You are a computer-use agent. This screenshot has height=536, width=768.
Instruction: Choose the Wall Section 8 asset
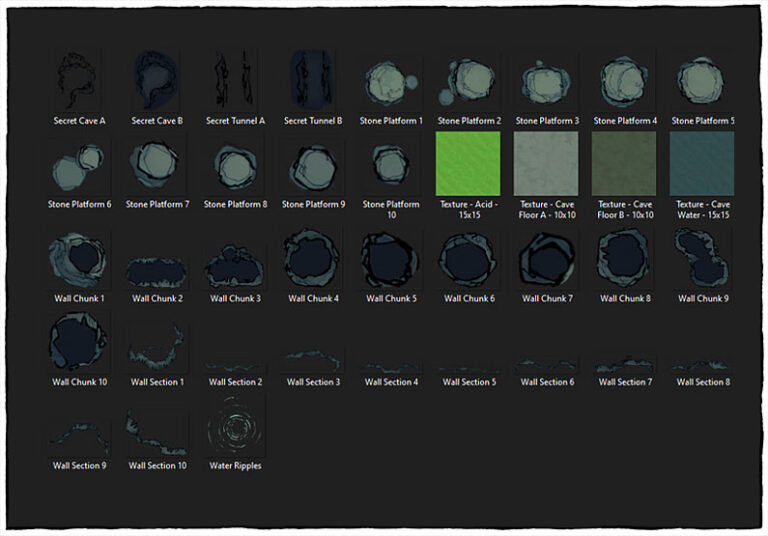tap(703, 366)
